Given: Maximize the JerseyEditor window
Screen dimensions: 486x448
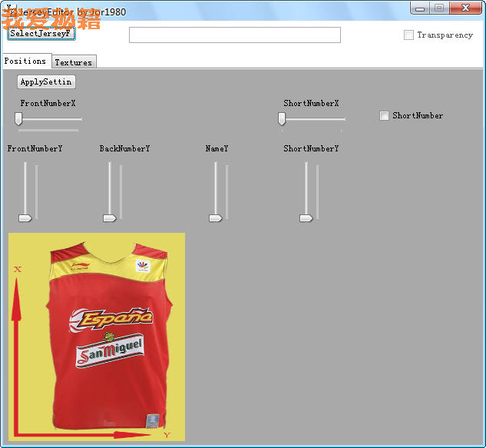Looking at the screenshot, I should (438, 8).
